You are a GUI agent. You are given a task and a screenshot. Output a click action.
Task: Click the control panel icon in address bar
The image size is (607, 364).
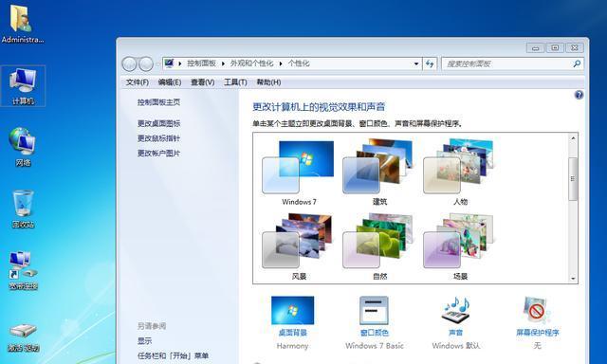[169, 64]
